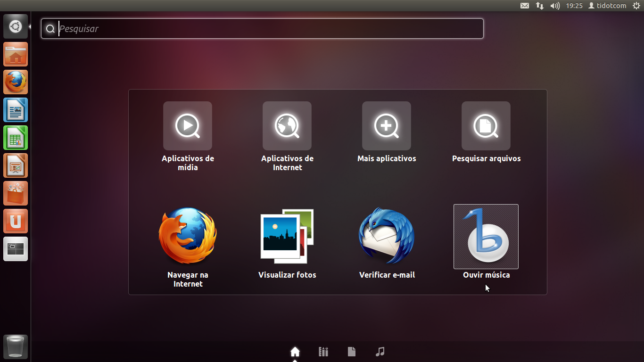
Task: Open Pesquisar arquivos category
Action: point(486,126)
